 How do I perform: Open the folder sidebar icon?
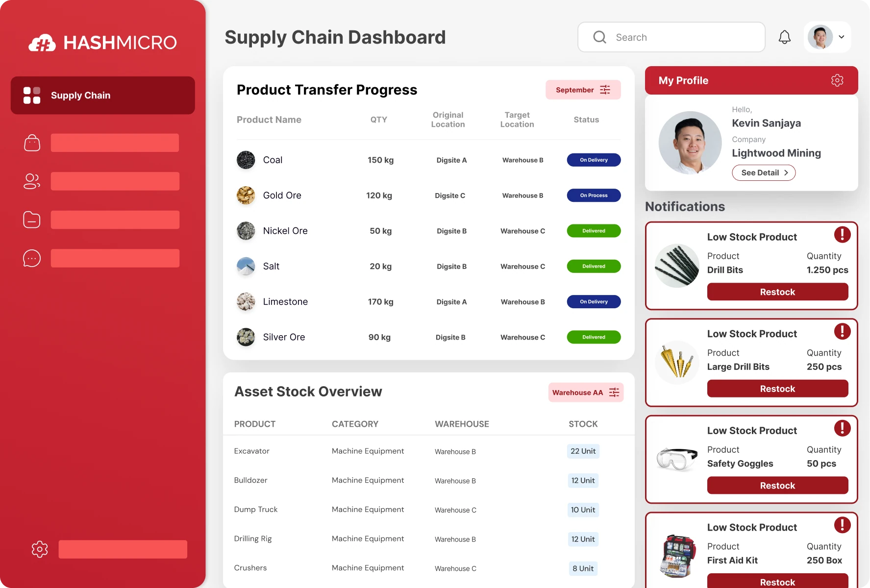[32, 220]
